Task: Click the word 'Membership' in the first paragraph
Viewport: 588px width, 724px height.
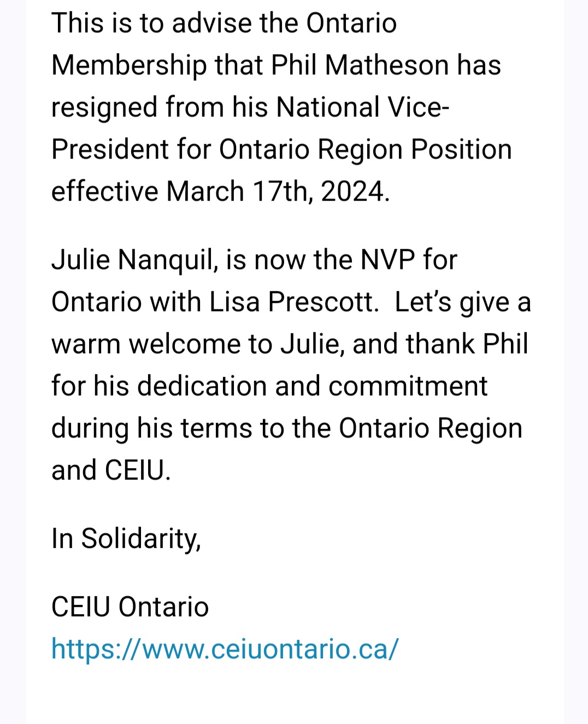Action: click(x=129, y=65)
